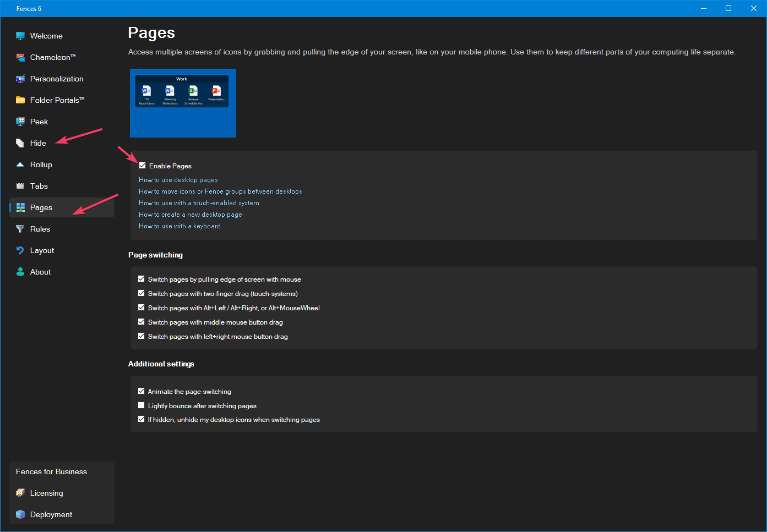This screenshot has height=532, width=767.
Task: Click the Personalization icon
Action: tap(20, 79)
